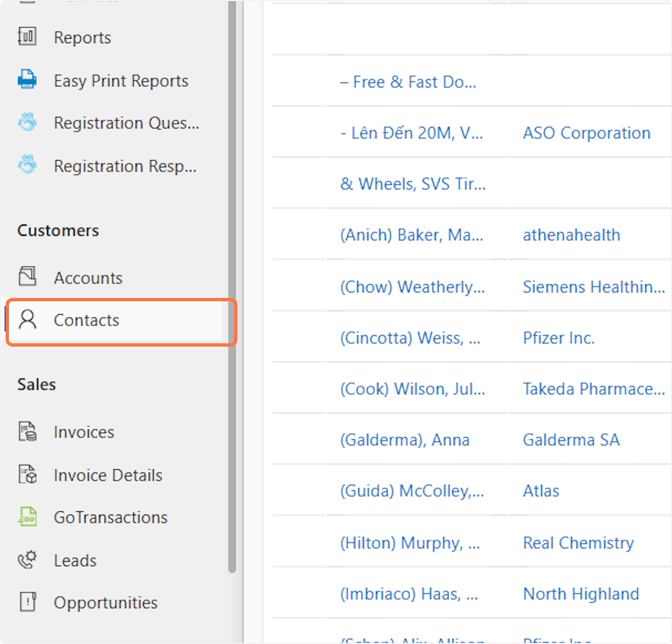Screen dimensions: 672x644
Task: Click the Registration Responses icon
Action: click(x=27, y=165)
